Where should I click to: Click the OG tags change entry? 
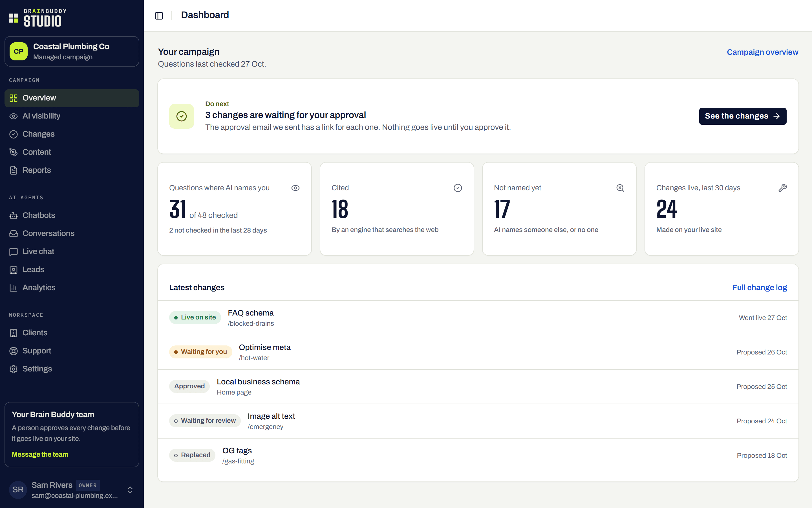[237, 450]
